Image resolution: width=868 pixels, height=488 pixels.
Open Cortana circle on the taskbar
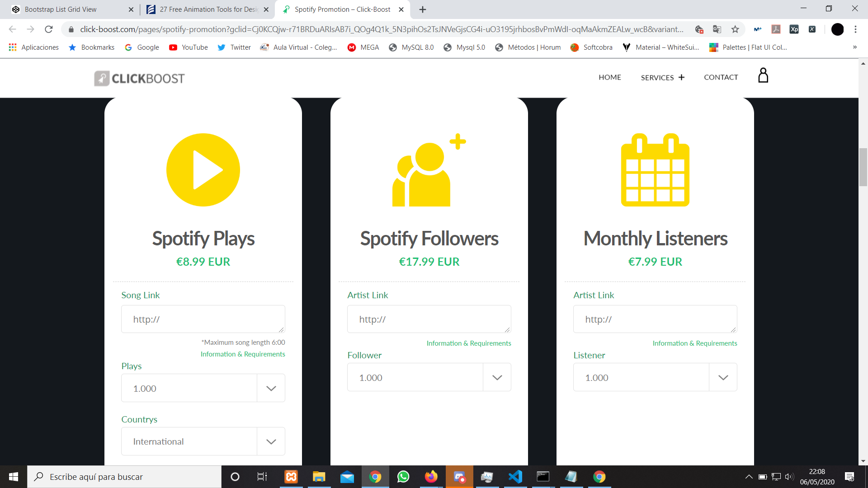(235, 477)
